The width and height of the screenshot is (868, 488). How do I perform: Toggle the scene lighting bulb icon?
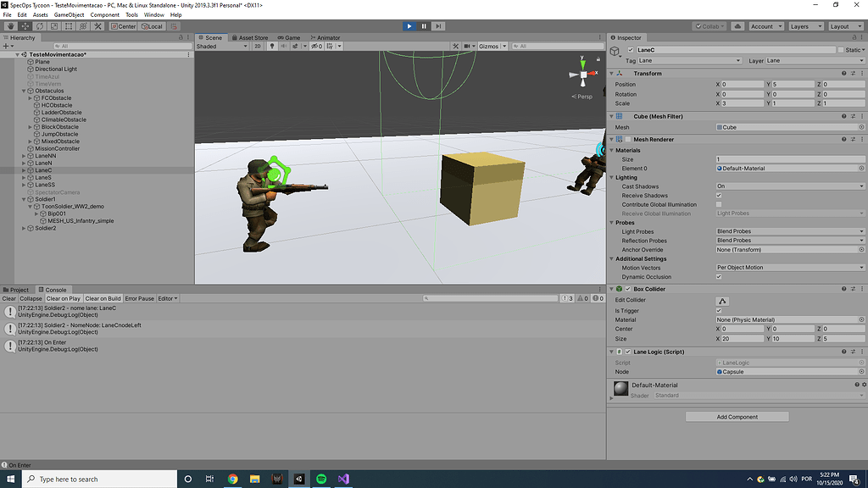tap(272, 46)
